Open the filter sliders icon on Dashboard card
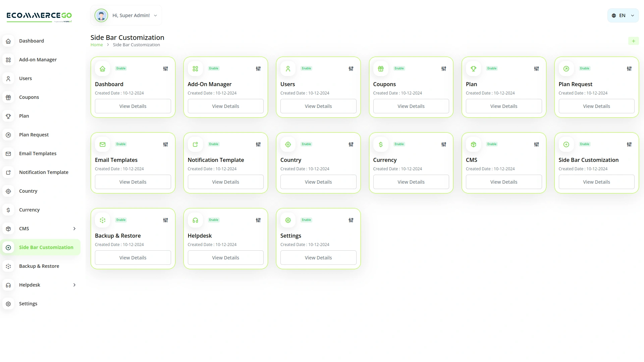 pyautogui.click(x=165, y=68)
